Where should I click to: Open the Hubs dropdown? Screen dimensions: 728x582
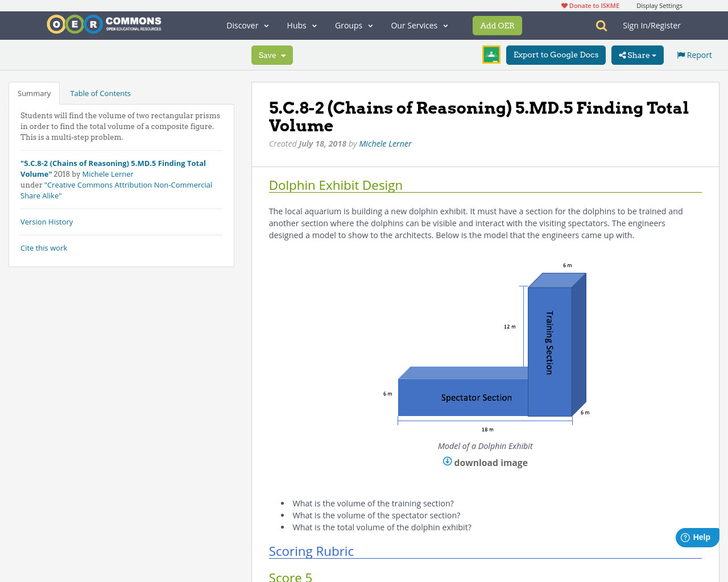(x=301, y=25)
